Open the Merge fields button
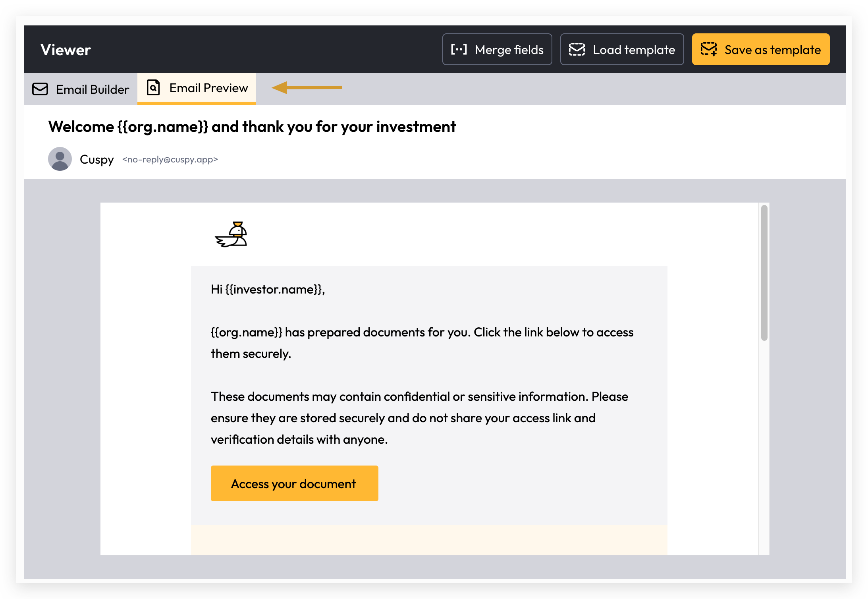This screenshot has width=868, height=599. pos(497,49)
